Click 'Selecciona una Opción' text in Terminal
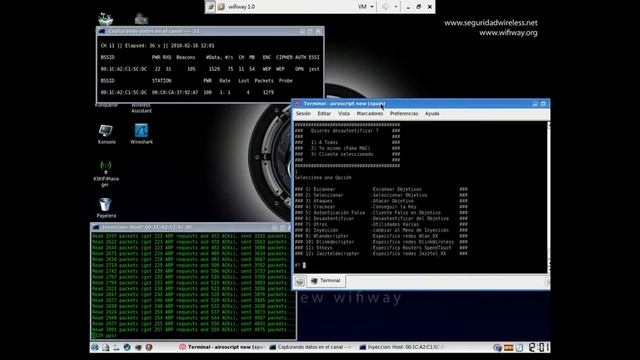This screenshot has width=640, height=360. click(x=323, y=178)
